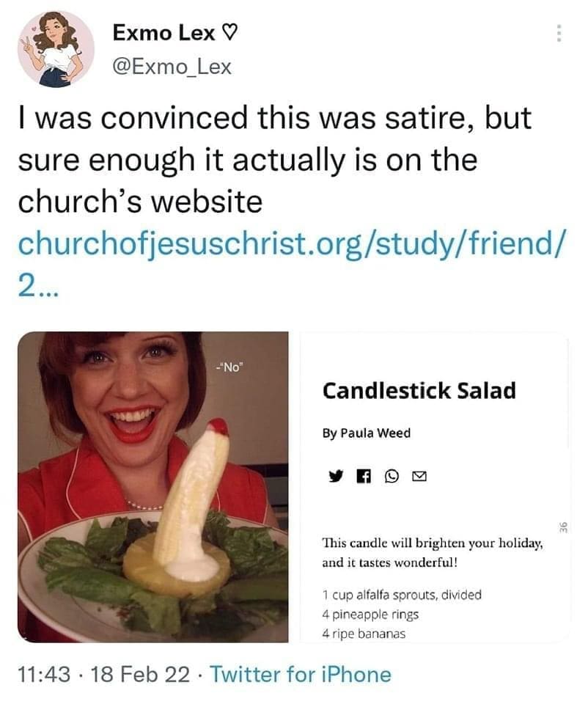Open Exmo Lex's profile avatar
This screenshot has width=588, height=704.
56,49
